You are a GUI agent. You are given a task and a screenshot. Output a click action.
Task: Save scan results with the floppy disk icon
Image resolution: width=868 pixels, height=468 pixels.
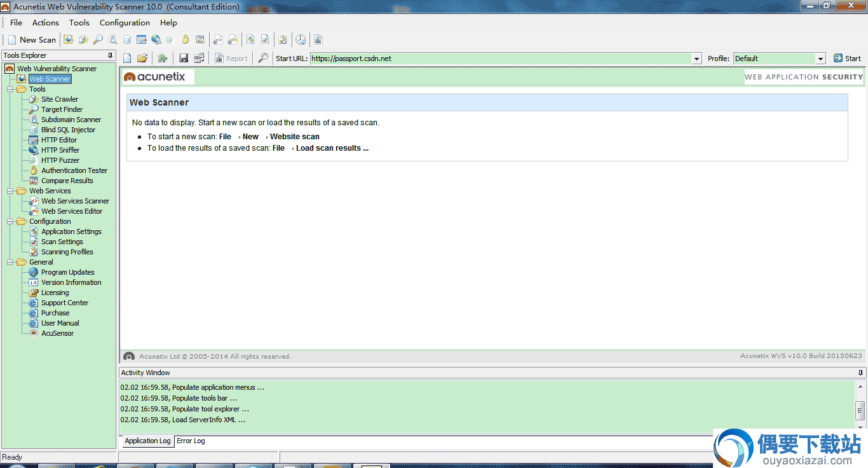pos(184,59)
